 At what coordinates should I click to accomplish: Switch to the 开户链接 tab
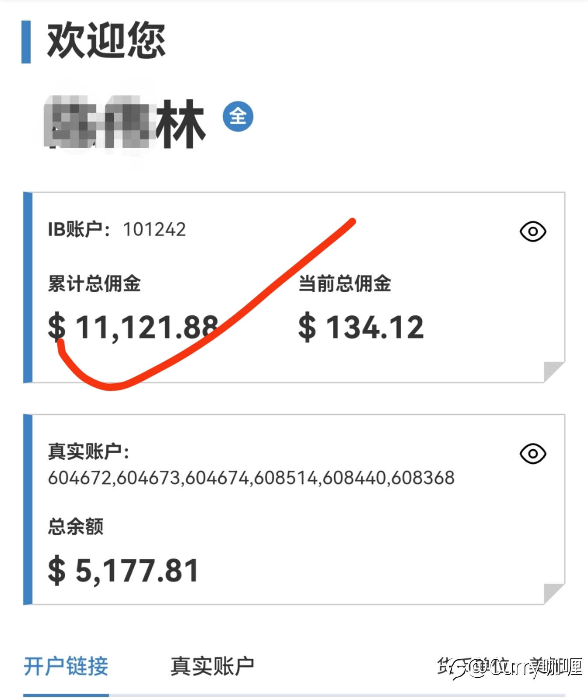(x=66, y=666)
